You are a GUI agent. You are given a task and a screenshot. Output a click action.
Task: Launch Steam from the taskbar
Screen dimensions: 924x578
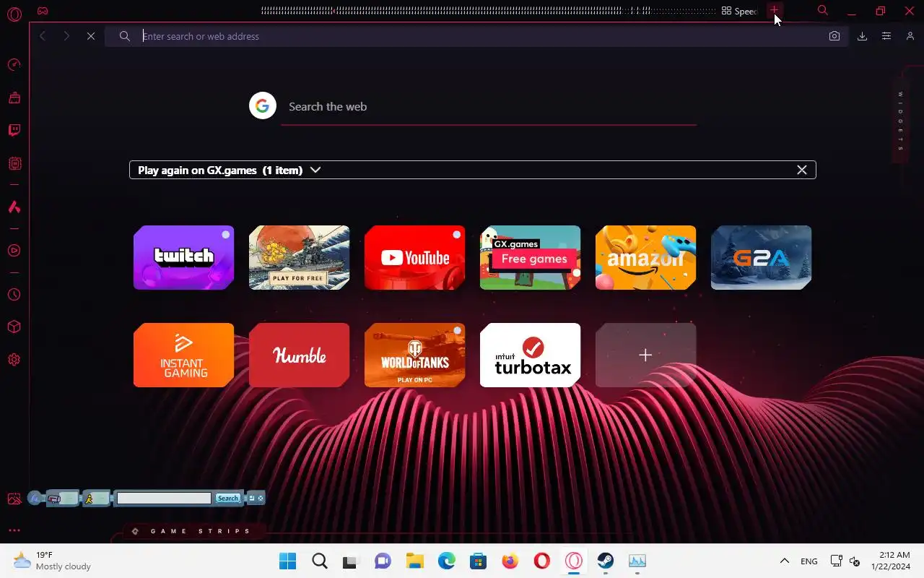tap(605, 561)
